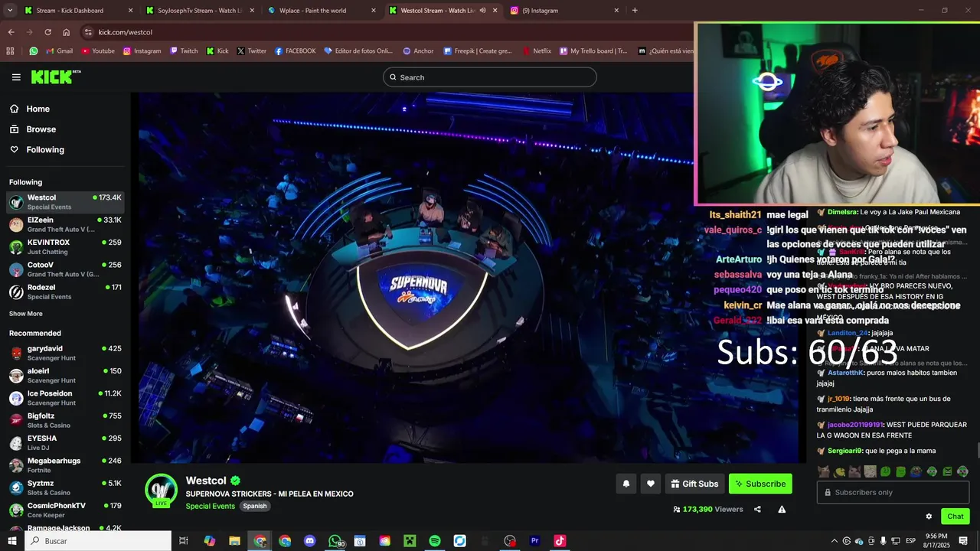Click the Spanish language tag
Image resolution: width=980 pixels, height=551 pixels.
255,506
